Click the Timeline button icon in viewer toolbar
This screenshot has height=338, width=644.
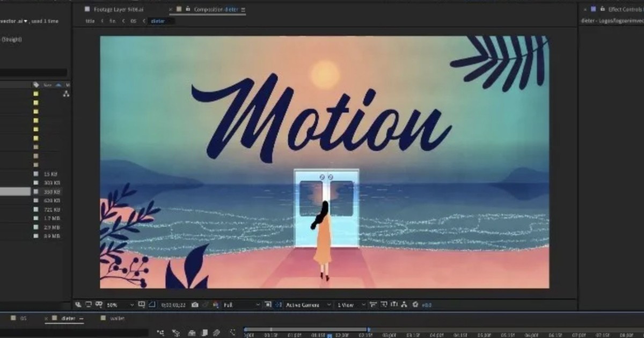[394, 304]
